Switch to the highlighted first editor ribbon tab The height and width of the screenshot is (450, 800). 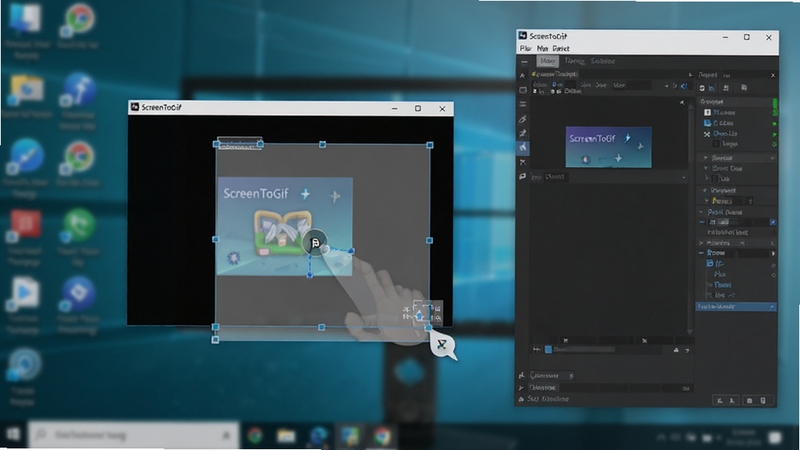[547, 61]
